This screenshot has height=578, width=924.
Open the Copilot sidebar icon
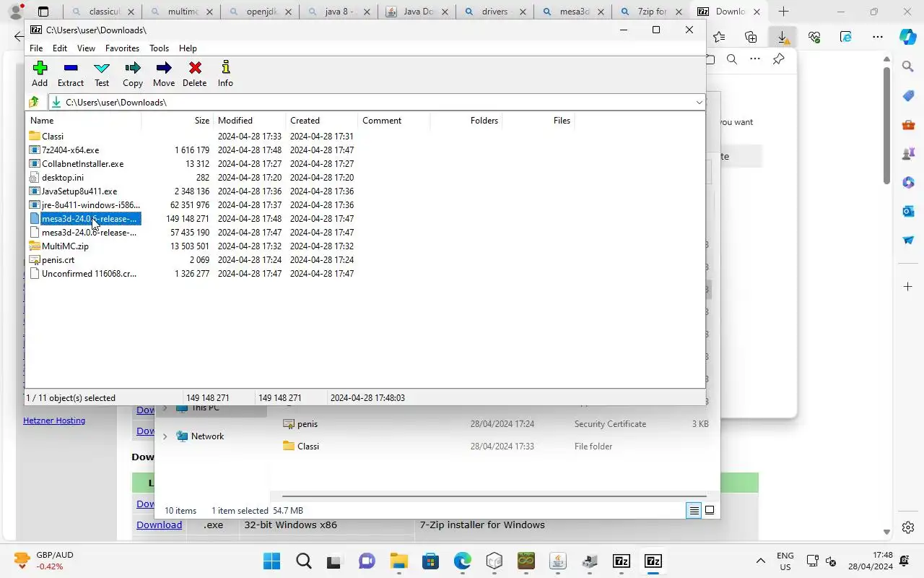pos(908,37)
